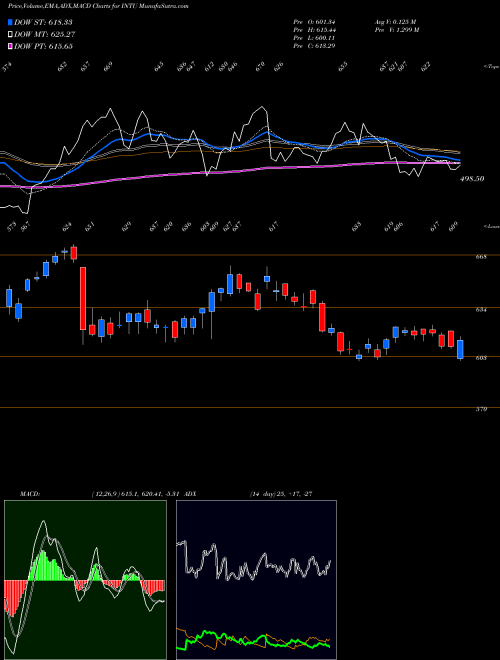Click the chart title mentioning INTU MunafaSutra.com
This screenshot has width=500, height=660.
[x=98, y=6]
